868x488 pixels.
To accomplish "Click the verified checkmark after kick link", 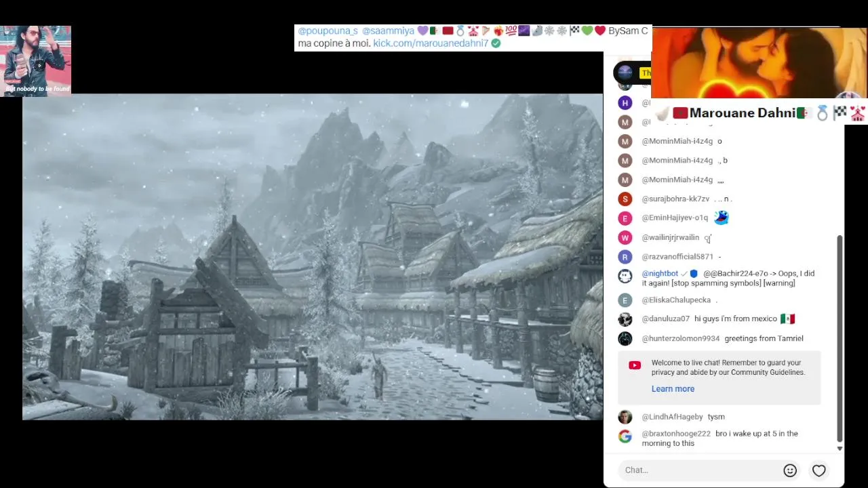I will click(x=496, y=43).
